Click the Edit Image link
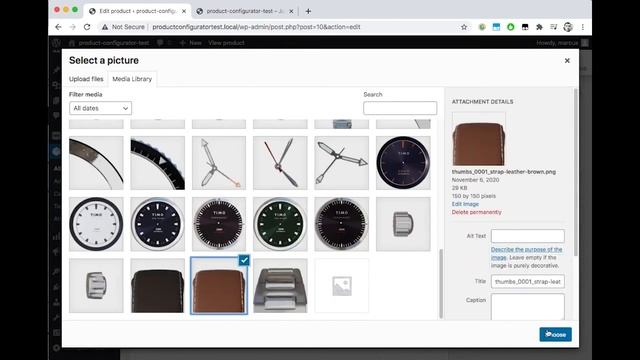The image size is (640, 360). (x=465, y=204)
